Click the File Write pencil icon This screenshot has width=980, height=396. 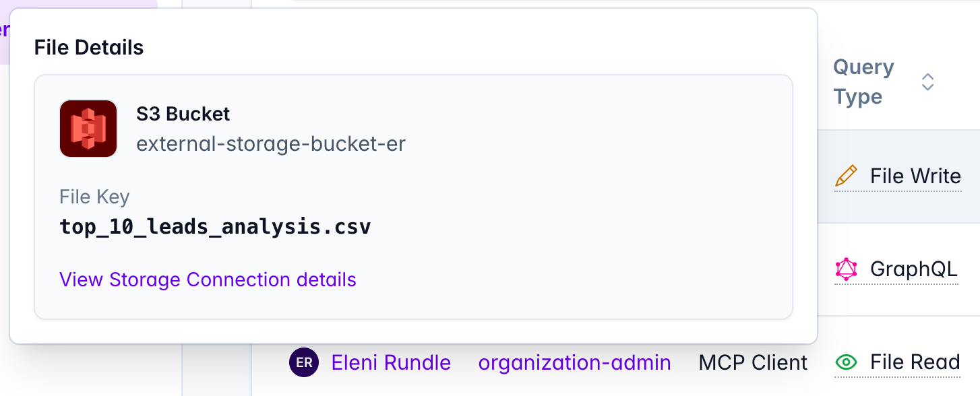tap(846, 176)
